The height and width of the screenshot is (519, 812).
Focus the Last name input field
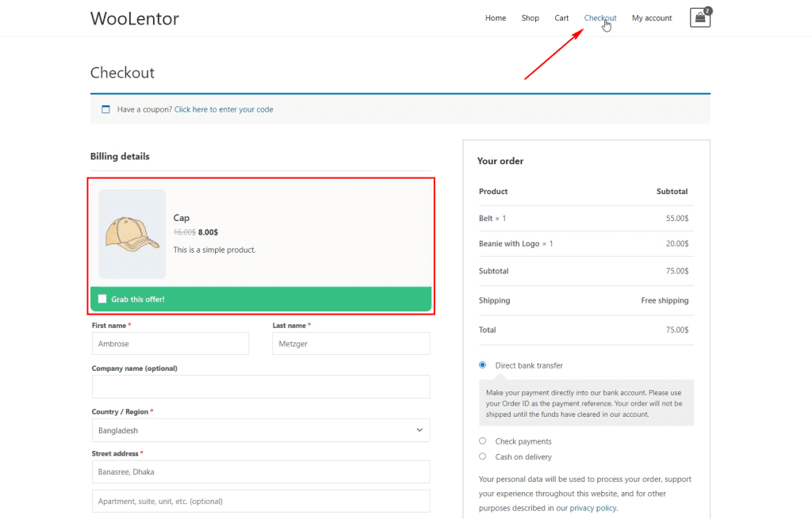pos(350,343)
